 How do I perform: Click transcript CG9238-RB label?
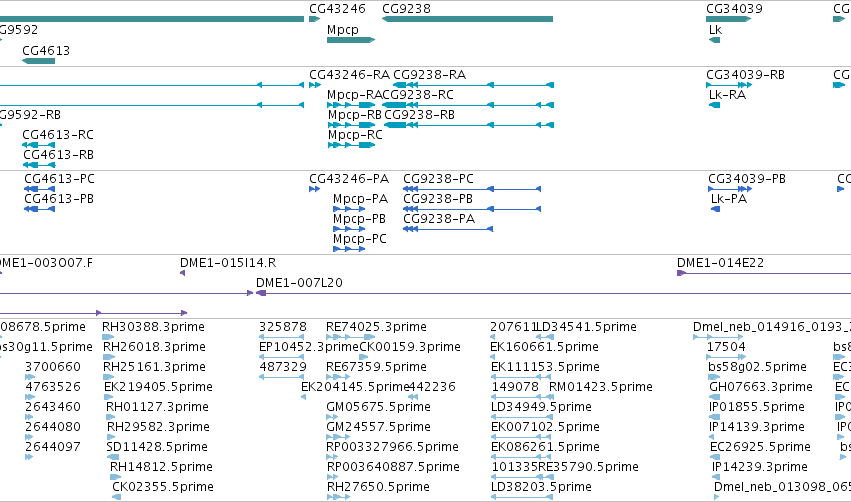(x=420, y=115)
